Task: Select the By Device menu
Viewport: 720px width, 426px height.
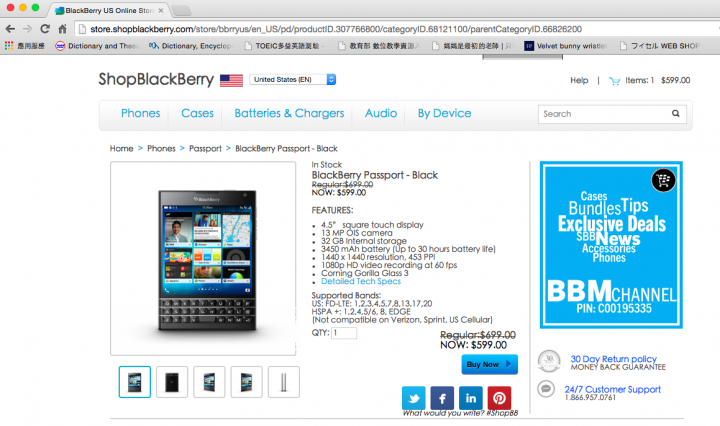Action: point(444,113)
